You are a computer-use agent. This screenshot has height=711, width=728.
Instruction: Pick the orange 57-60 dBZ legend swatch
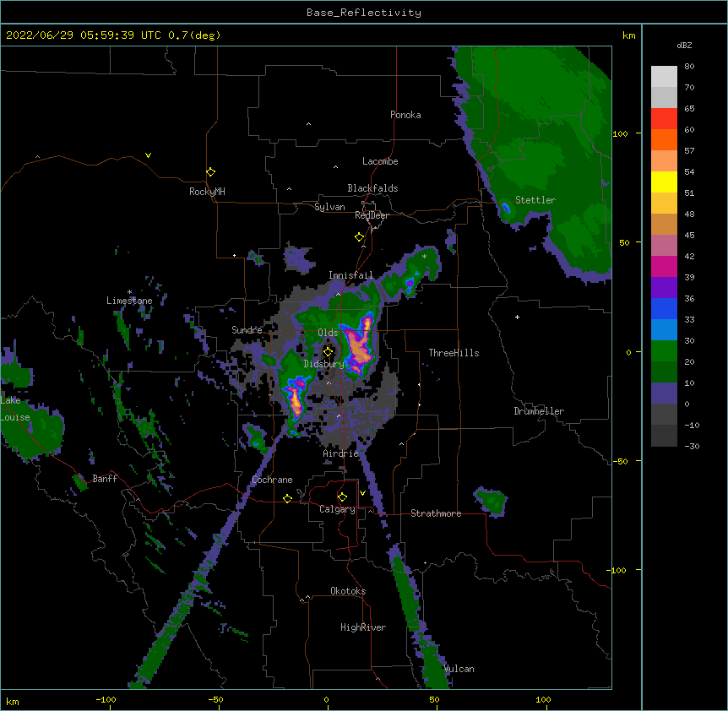[664, 139]
